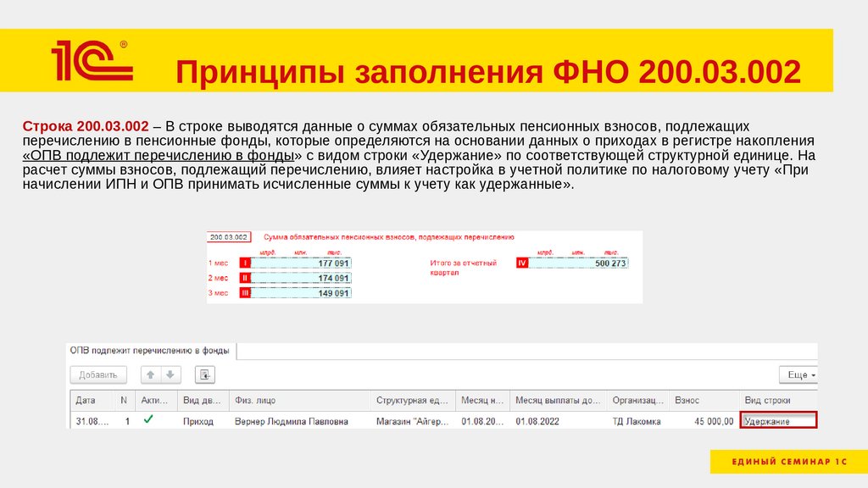
Task: Click the red marker I for month 1
Action: 245,263
